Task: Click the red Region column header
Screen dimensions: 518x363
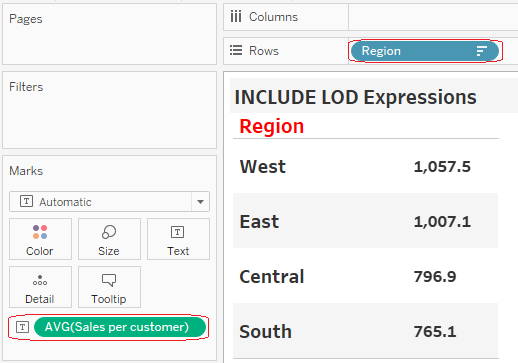Action: coord(272,126)
